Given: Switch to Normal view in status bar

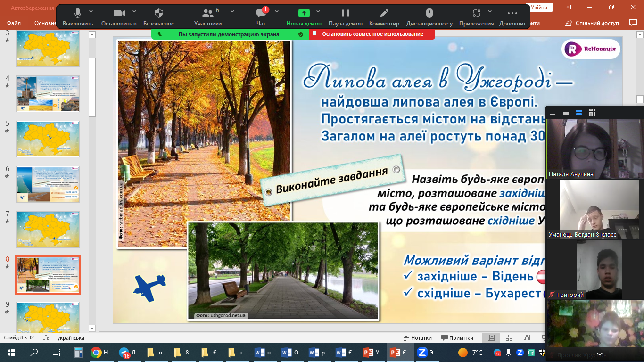Looking at the screenshot, I should coord(491,337).
